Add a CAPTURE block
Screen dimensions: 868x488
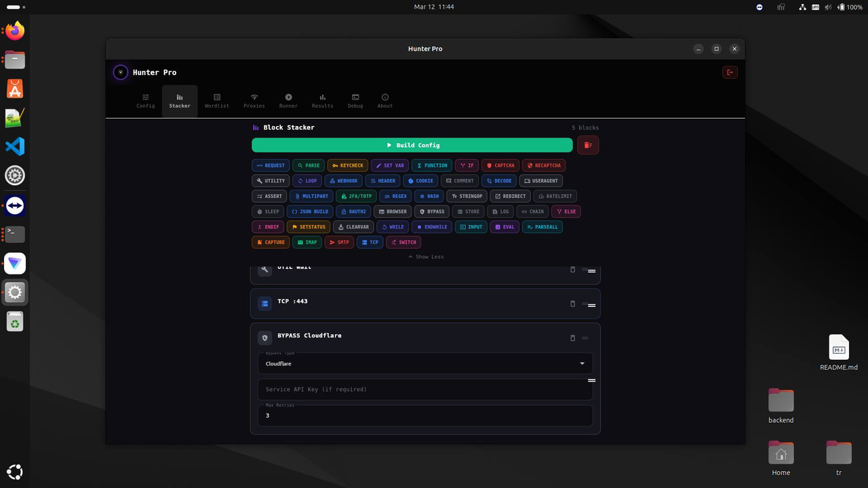point(270,243)
